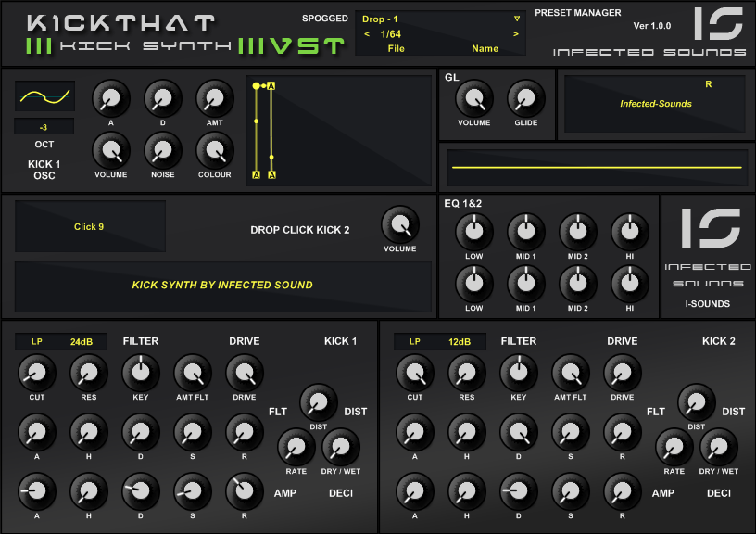Click the PRESET MANAGER label
The width and height of the screenshot is (756, 534).
click(577, 13)
